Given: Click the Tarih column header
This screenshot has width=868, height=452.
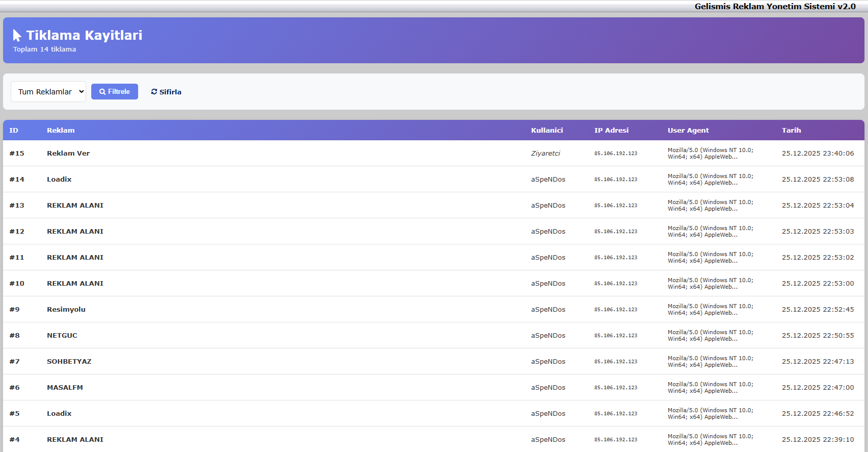Looking at the screenshot, I should (791, 131).
